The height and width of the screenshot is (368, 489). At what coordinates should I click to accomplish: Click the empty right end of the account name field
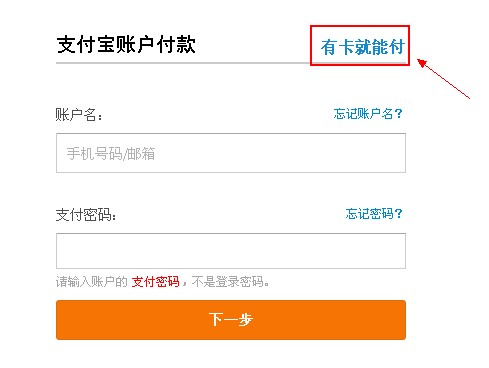point(383,153)
